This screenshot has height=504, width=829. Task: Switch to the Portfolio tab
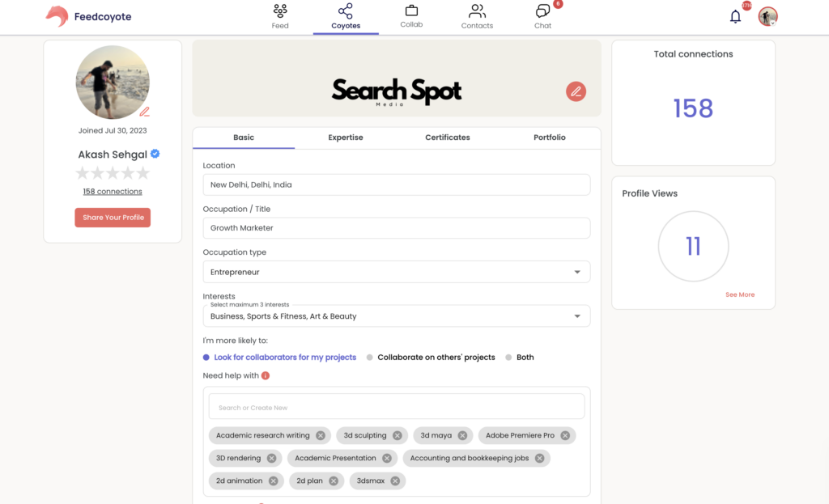(550, 138)
